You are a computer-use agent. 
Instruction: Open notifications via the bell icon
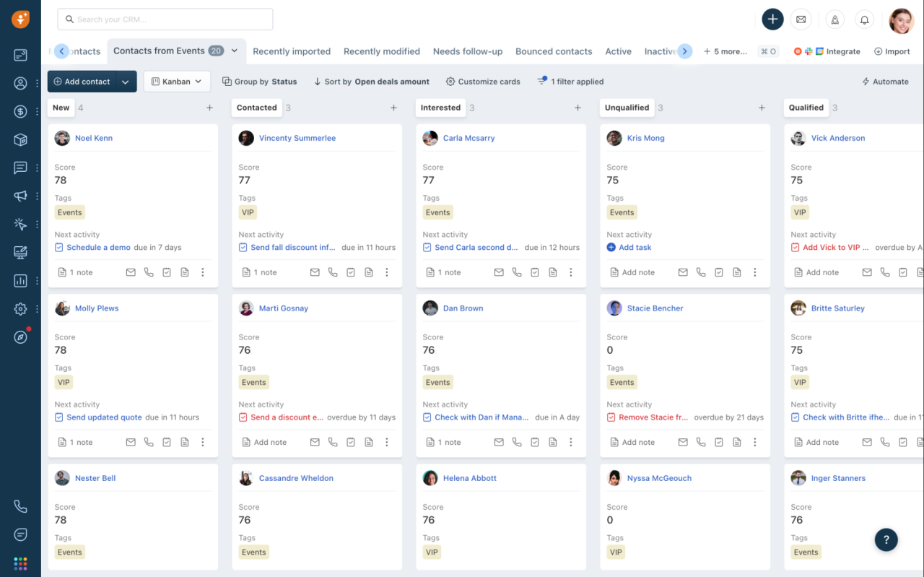[x=864, y=19]
